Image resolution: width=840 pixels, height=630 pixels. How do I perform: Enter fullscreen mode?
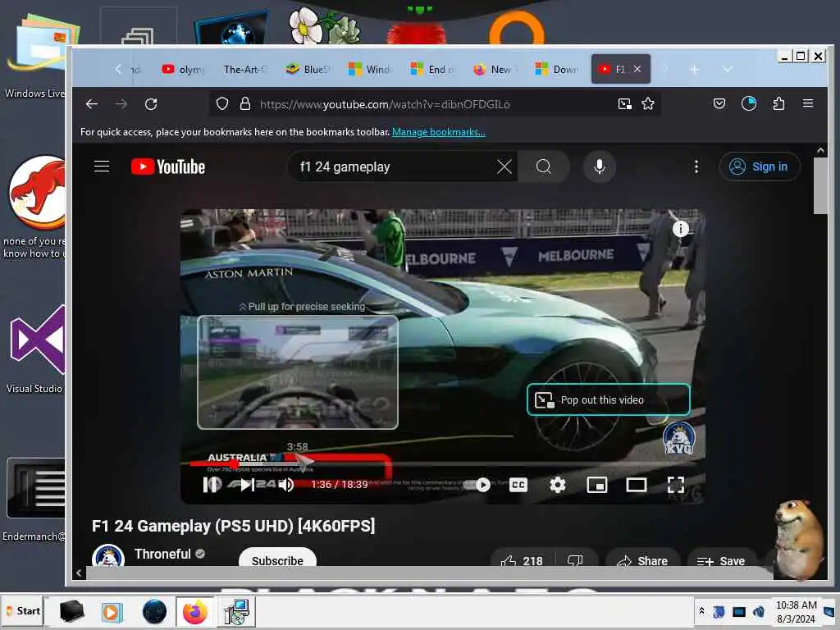[676, 485]
